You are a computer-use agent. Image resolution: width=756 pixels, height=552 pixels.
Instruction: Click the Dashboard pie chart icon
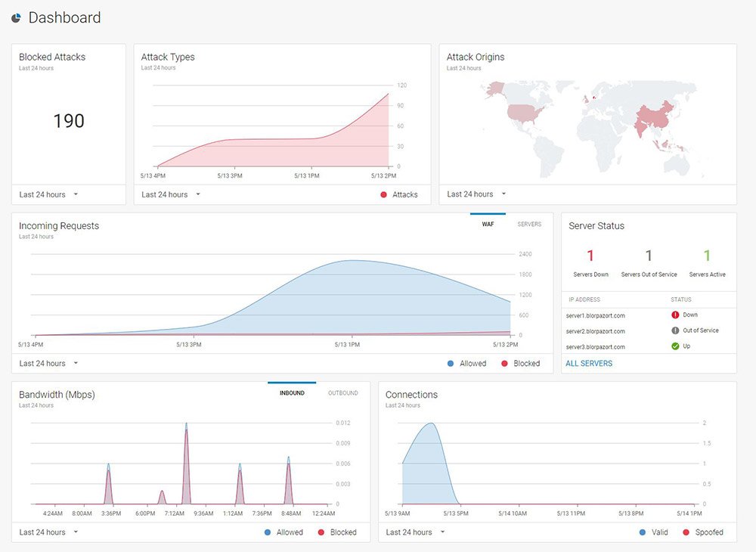[x=16, y=18]
